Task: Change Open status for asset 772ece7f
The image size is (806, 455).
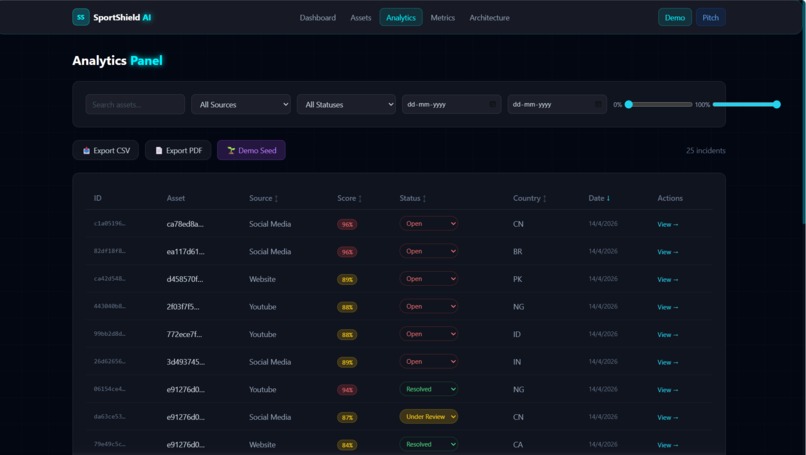Action: pyautogui.click(x=429, y=334)
